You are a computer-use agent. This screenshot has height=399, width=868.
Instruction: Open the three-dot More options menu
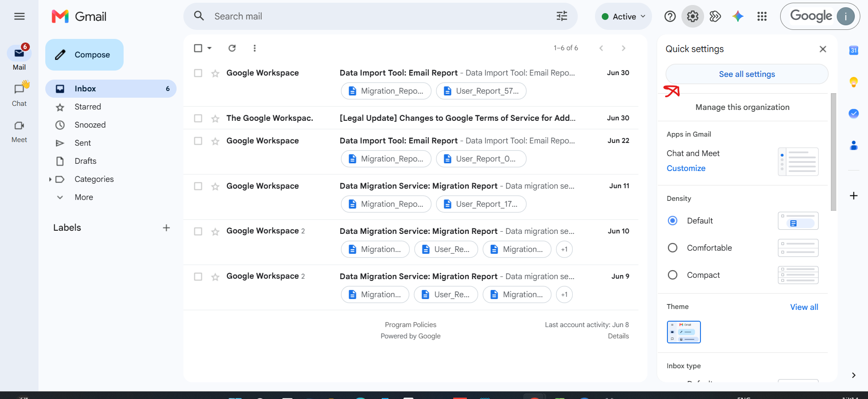coord(254,48)
